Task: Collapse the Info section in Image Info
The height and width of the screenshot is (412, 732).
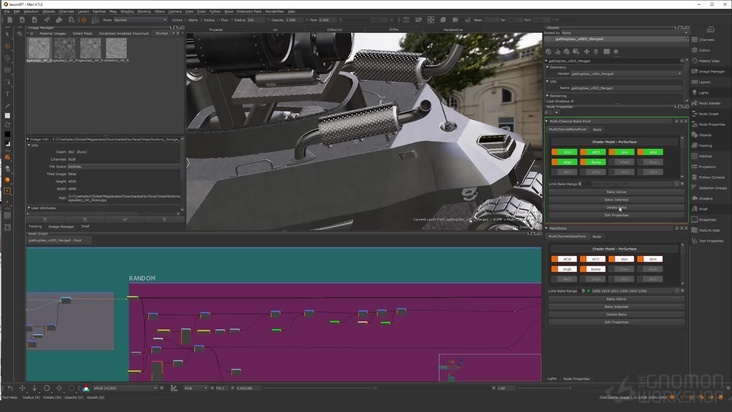Action: coord(30,144)
